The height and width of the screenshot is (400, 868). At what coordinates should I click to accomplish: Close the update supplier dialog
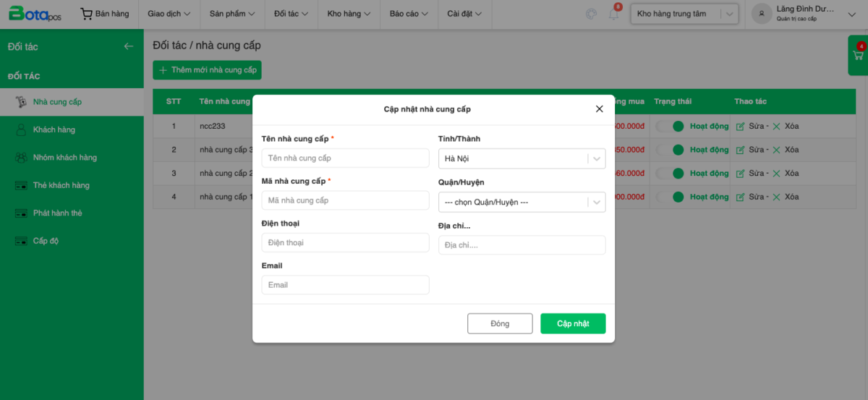pyautogui.click(x=599, y=109)
